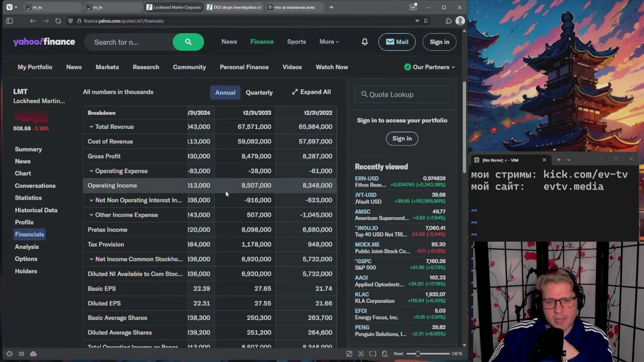Click the address bar URL
644x362 pixels.
pyautogui.click(x=124, y=21)
